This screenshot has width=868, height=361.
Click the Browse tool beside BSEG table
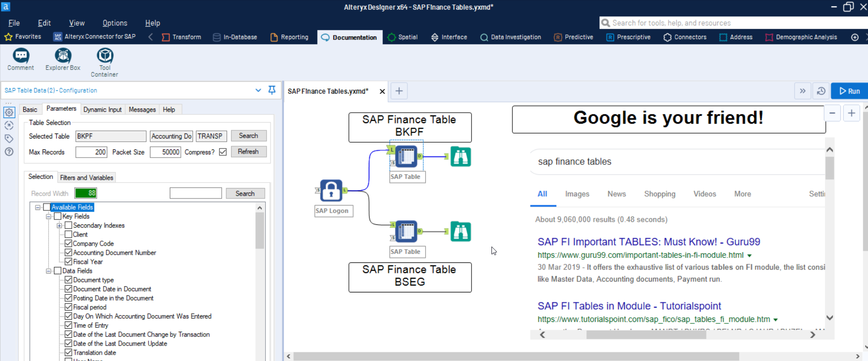[461, 232]
